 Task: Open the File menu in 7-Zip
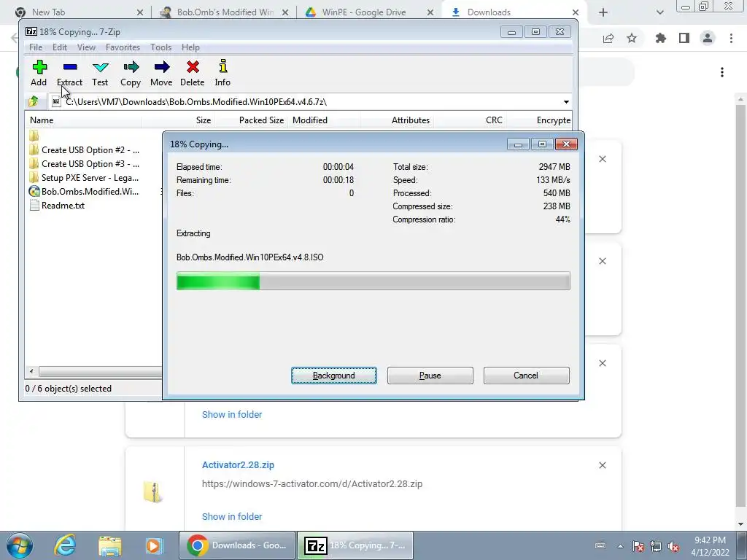[x=36, y=47]
